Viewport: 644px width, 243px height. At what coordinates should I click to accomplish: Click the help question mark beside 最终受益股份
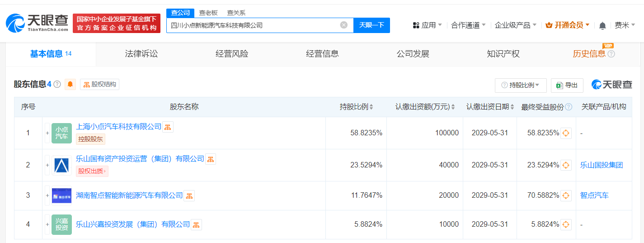click(569, 107)
